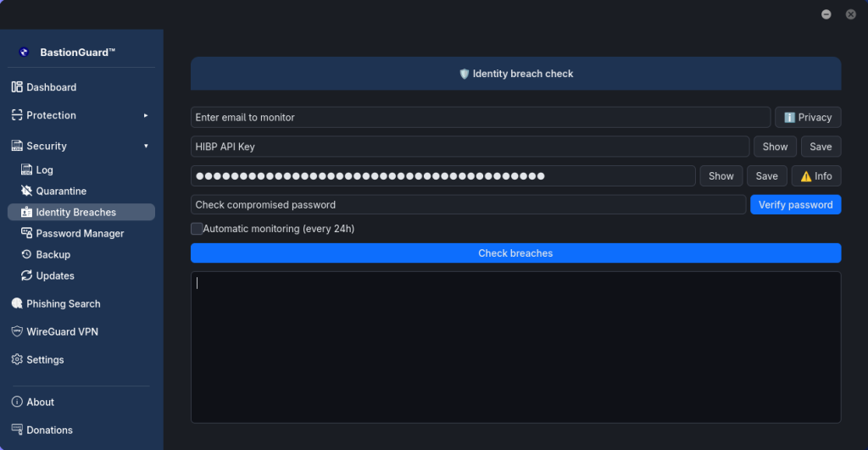This screenshot has height=450, width=868.
Task: Select Identity Breaches in sidebar
Action: coord(81,212)
